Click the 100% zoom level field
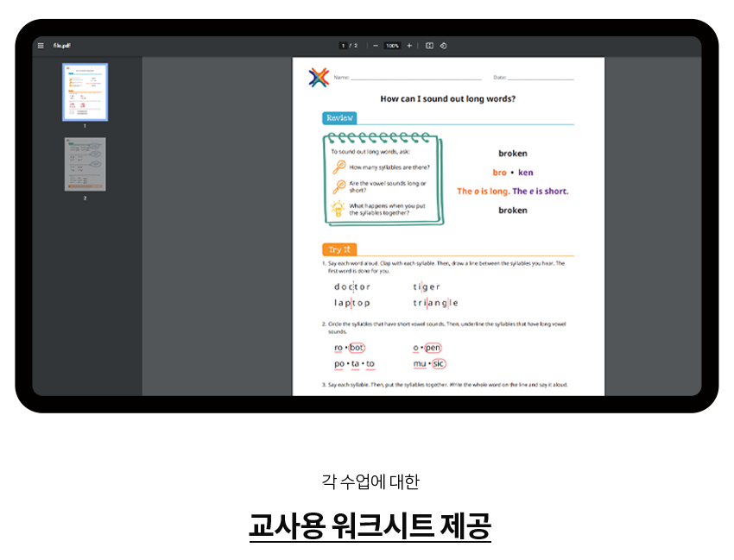Image resolution: width=734 pixels, height=560 pixels. coord(392,46)
